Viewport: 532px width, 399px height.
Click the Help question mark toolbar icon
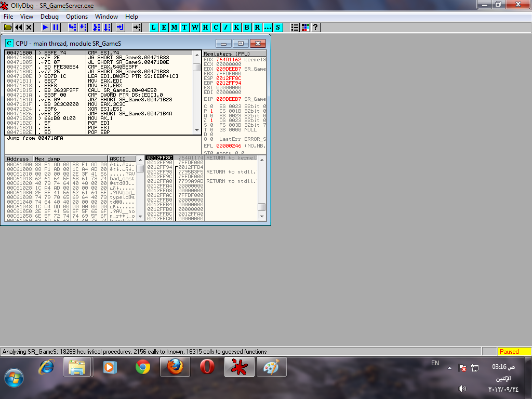coord(315,27)
